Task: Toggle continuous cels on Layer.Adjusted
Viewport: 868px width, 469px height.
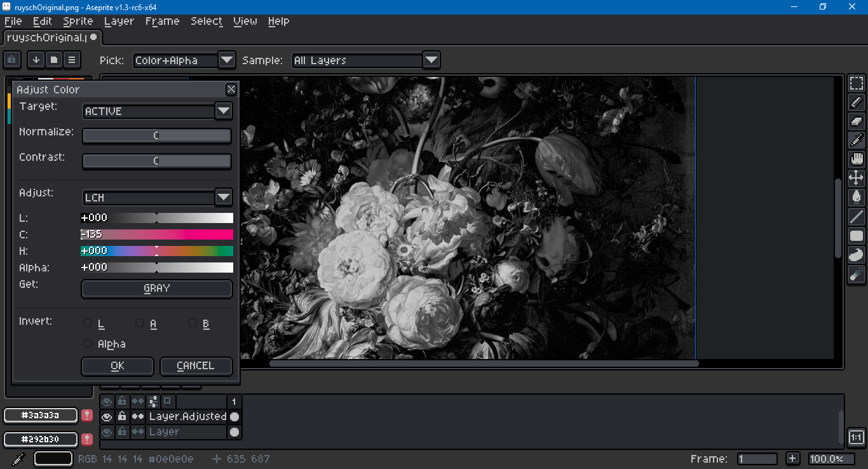Action: point(137,417)
